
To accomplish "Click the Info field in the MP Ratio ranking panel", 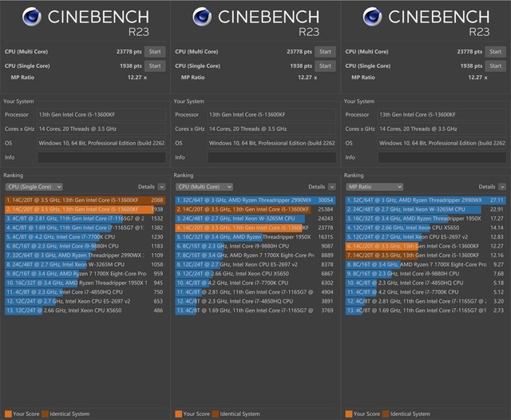I will [x=442, y=157].
